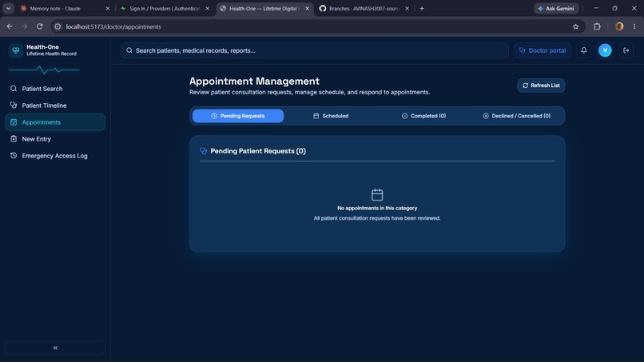Close the Health-One browser tab
This screenshot has width=644, height=362.
pos(307,9)
